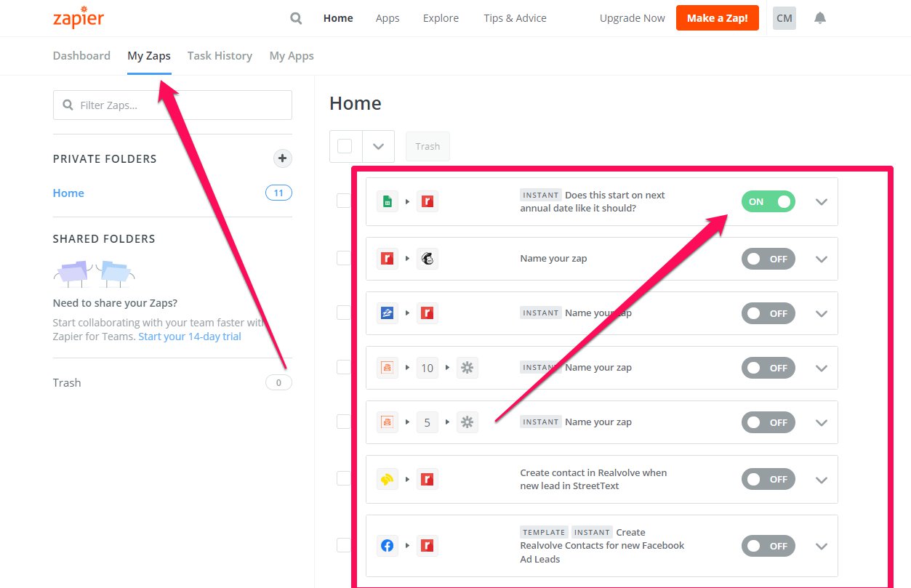The width and height of the screenshot is (911, 588).
Task: Open Tips & Advice in top navigation
Action: (515, 18)
